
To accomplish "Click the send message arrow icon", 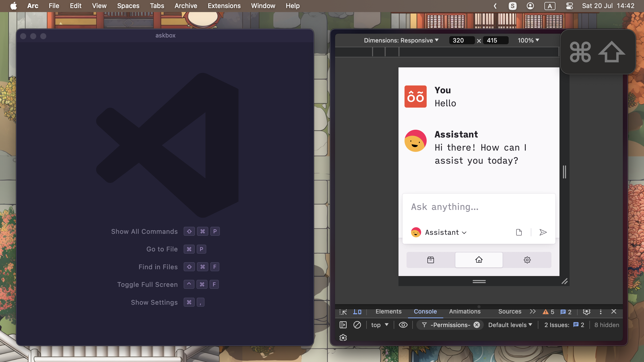I will click(x=543, y=232).
